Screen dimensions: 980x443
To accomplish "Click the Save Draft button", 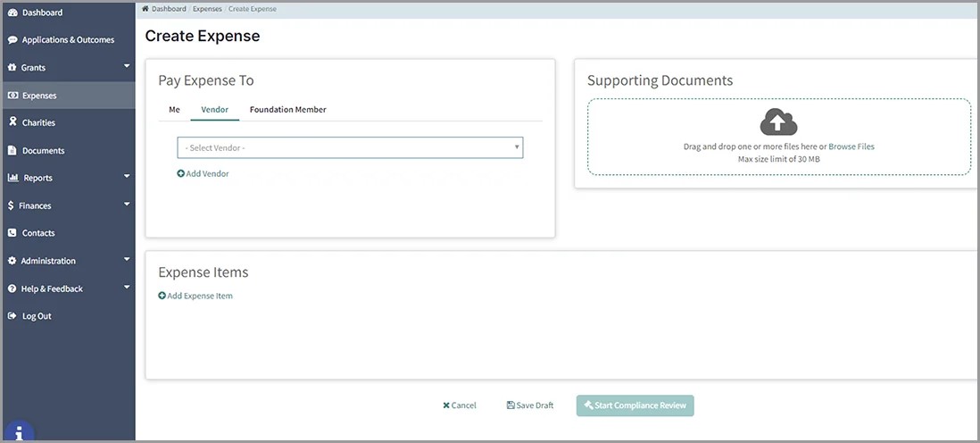I will tap(530, 405).
